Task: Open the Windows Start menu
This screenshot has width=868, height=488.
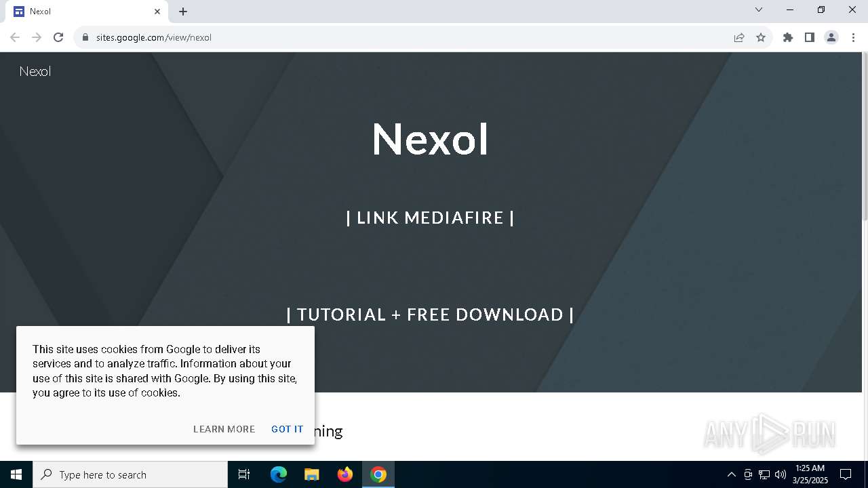Action: click(x=16, y=474)
